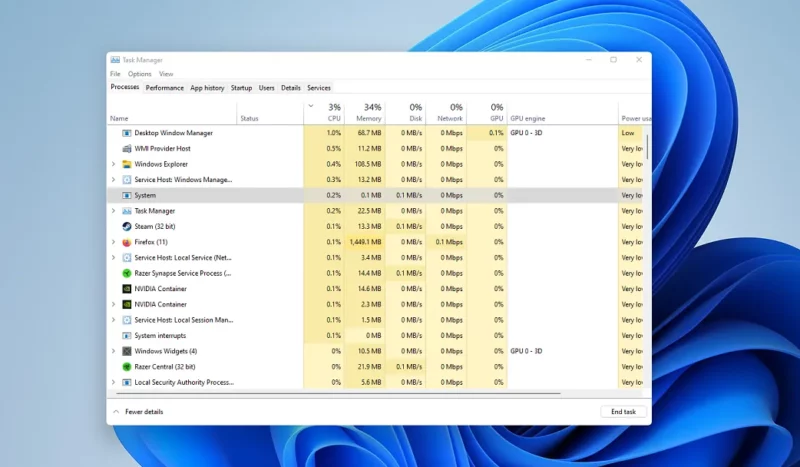This screenshot has height=467, width=800.
Task: Click the Local Security Authority Process icon
Action: coord(127,382)
